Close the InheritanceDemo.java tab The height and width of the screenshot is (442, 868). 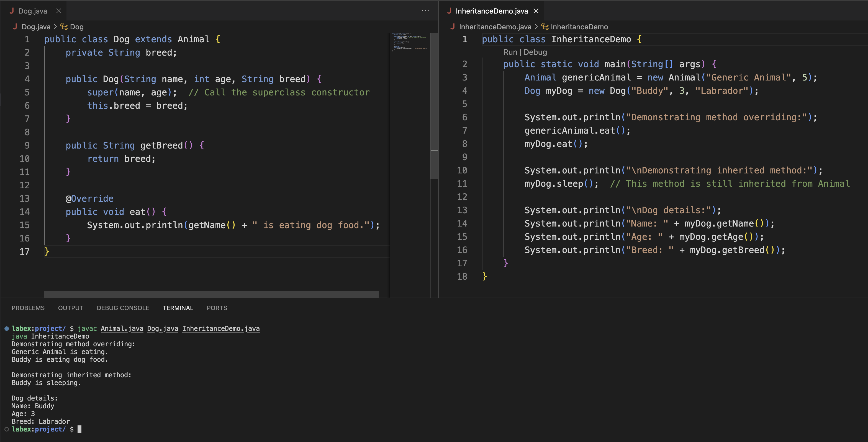pyautogui.click(x=536, y=11)
